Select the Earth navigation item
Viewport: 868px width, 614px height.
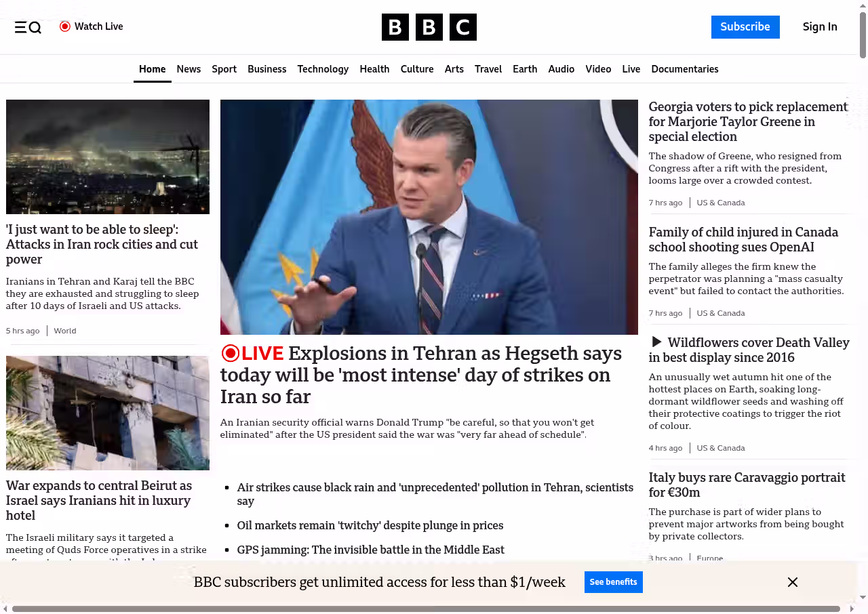tap(525, 69)
